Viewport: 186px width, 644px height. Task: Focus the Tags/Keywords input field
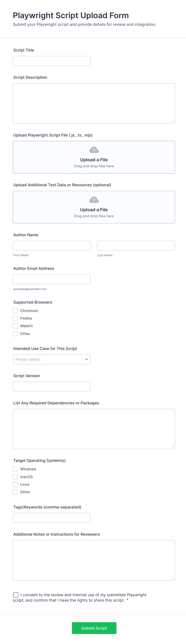tap(52, 518)
